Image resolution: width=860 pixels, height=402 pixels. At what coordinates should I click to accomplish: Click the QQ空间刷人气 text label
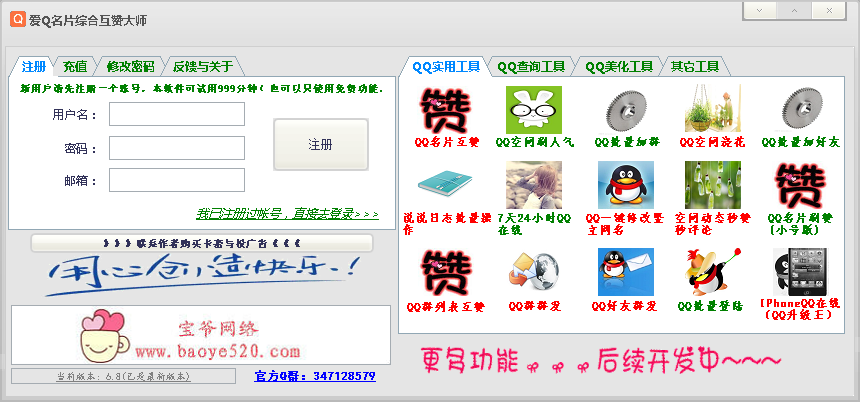(x=535, y=143)
